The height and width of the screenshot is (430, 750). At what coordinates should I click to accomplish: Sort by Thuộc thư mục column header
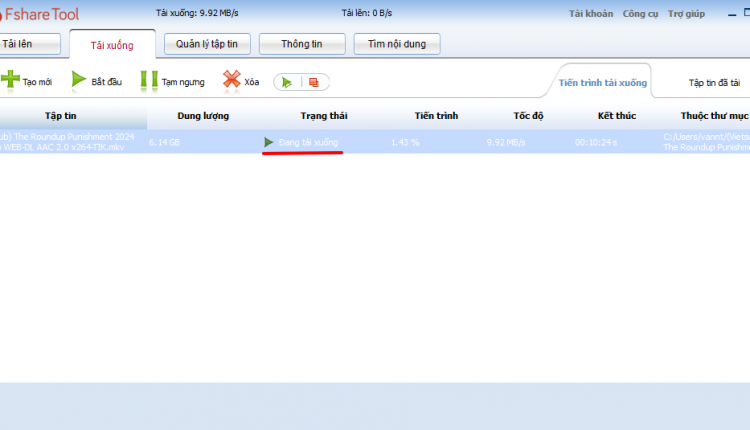[714, 116]
